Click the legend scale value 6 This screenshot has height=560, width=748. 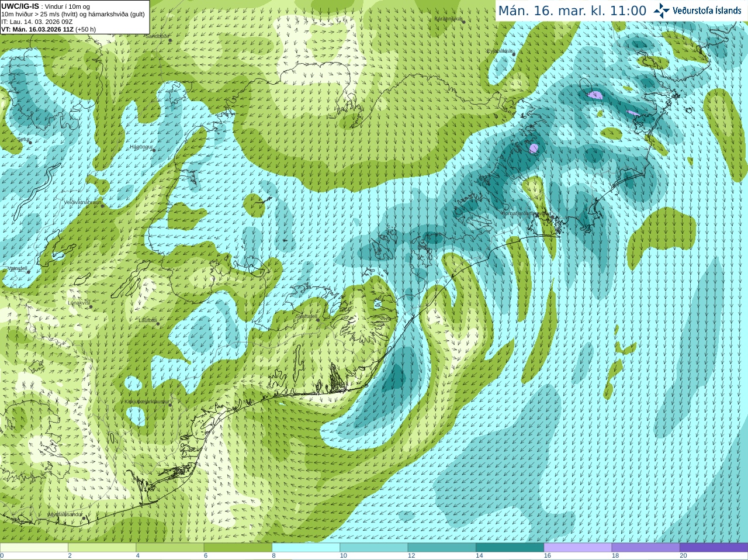[x=206, y=556]
